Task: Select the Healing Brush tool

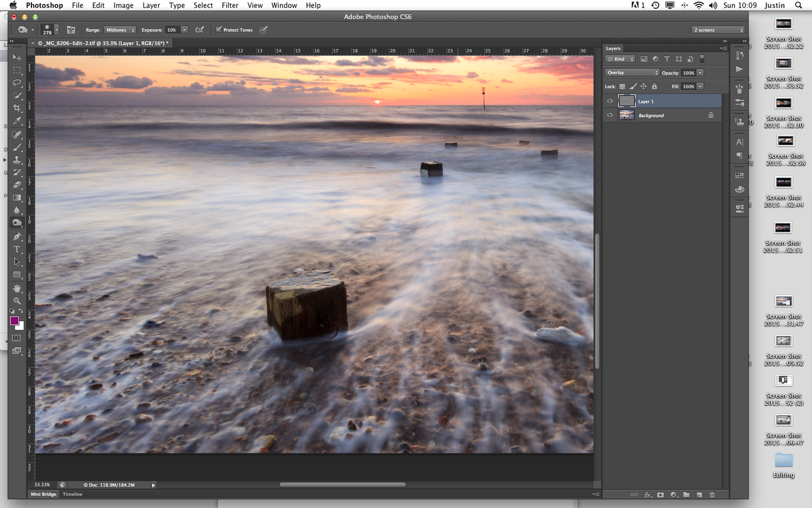Action: click(17, 135)
